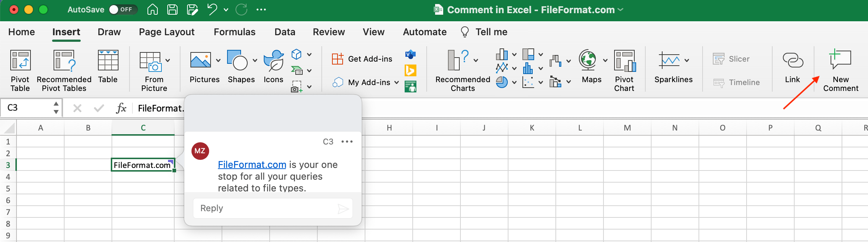The image size is (868, 242).
Task: Insert a Pivot Table
Action: point(20,70)
